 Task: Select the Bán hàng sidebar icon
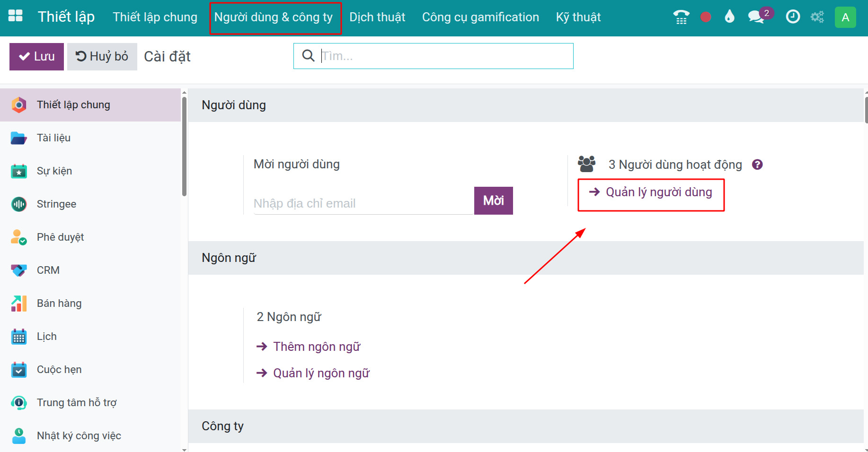click(x=18, y=303)
